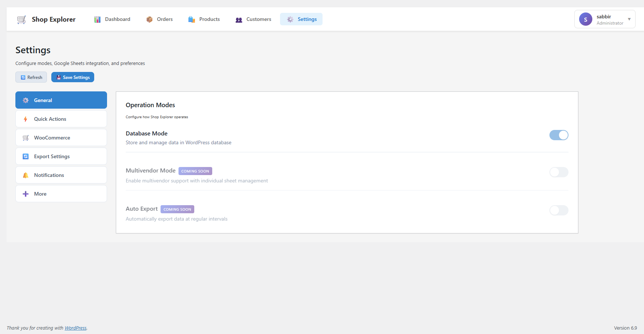Click the Auto Export label
The height and width of the screenshot is (334, 644).
[x=142, y=209]
